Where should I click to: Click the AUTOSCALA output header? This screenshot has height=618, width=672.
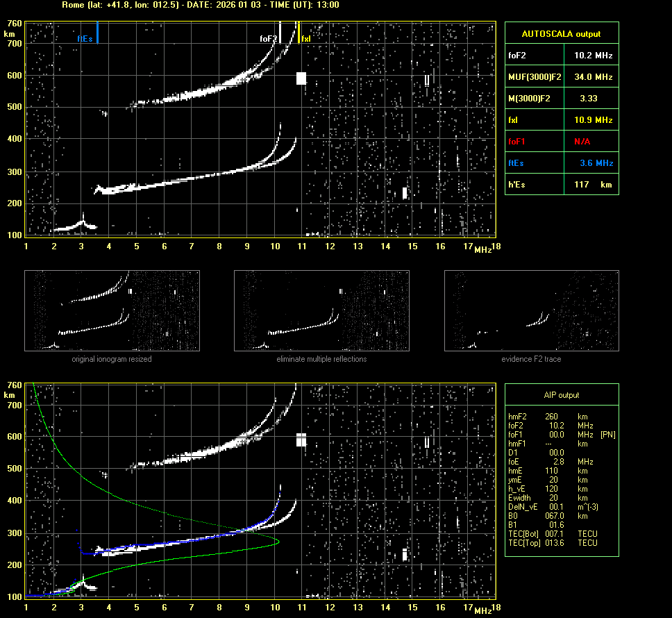click(x=561, y=34)
